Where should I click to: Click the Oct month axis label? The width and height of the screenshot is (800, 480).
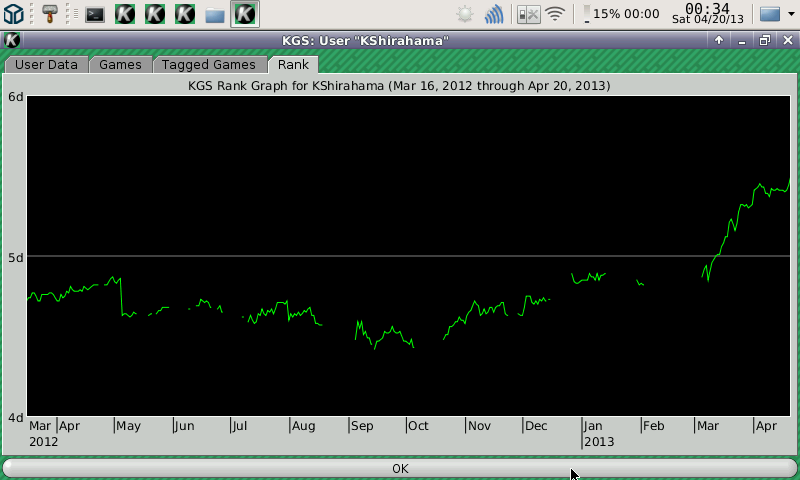point(418,426)
